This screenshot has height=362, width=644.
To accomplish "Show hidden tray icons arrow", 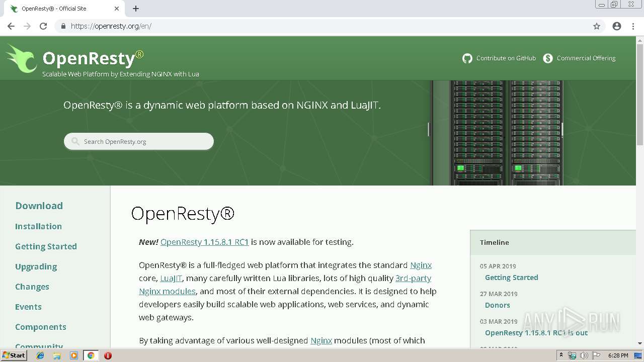I will [x=561, y=355].
